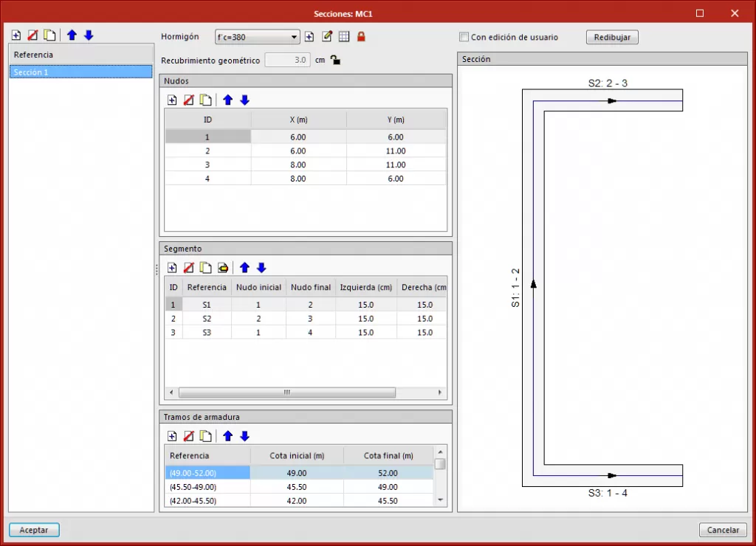Add a new section in the Referencia list

[x=16, y=35]
